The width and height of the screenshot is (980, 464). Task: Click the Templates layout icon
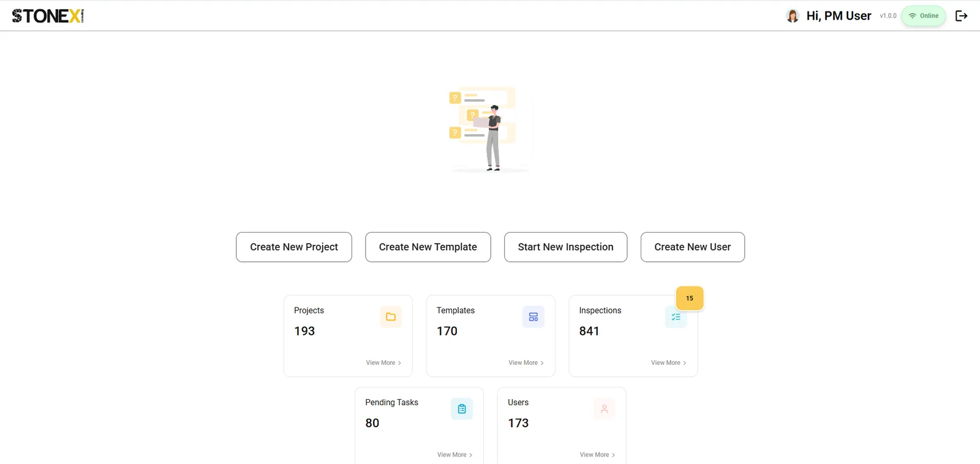click(533, 317)
